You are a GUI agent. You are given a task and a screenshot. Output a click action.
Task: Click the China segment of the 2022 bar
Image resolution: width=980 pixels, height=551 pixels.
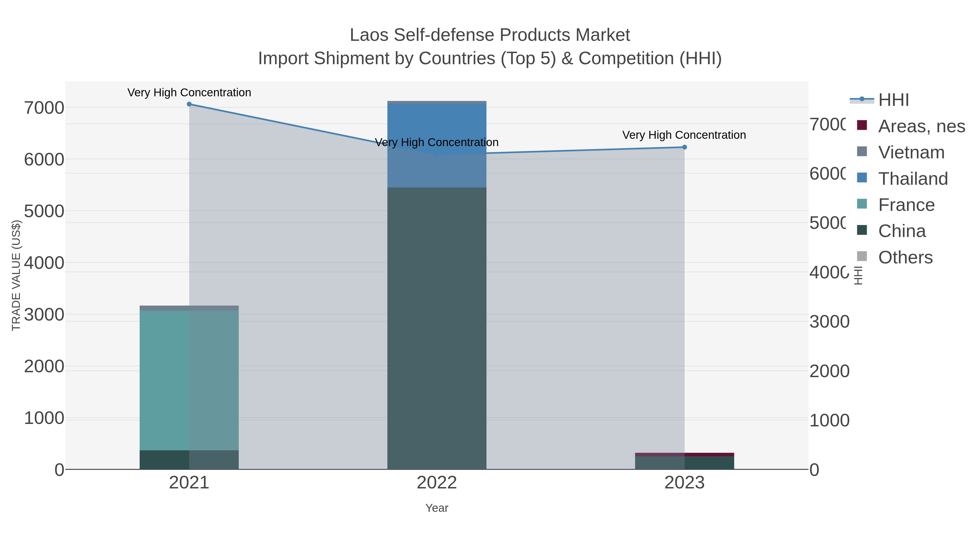coord(437,328)
